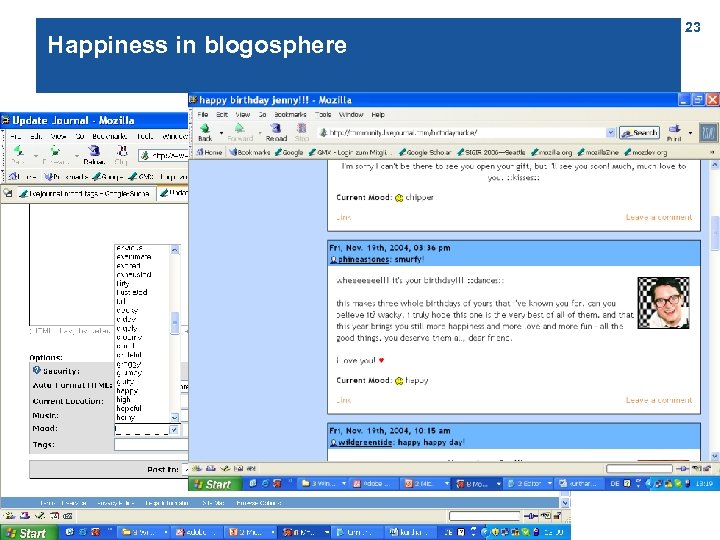Click the Mozilla Navigator icon in the lower status bar
This screenshot has height=540, width=720.
point(10,516)
